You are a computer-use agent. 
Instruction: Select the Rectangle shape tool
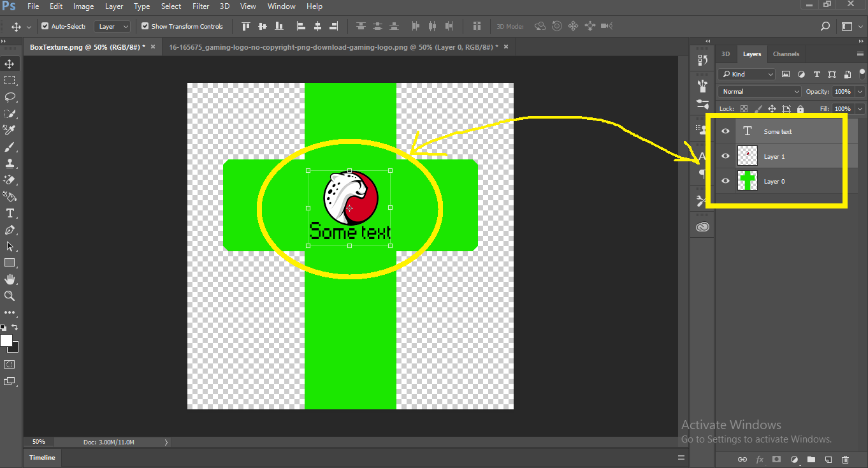coord(10,263)
